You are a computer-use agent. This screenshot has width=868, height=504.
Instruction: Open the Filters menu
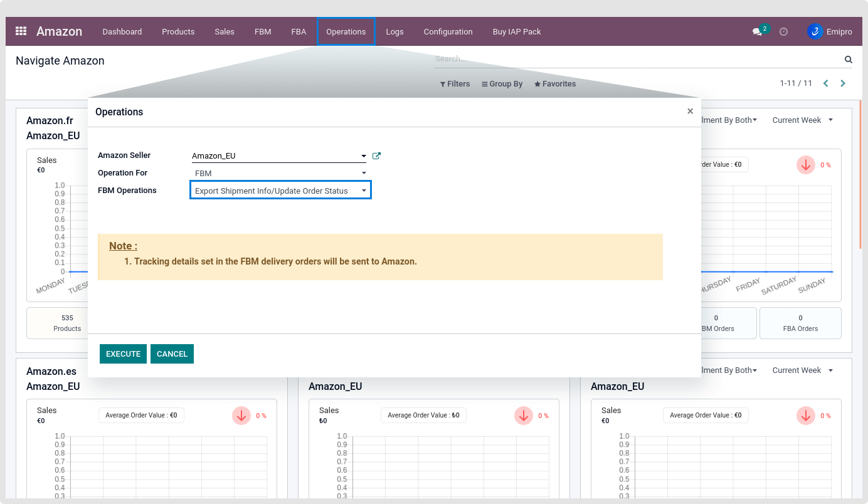pos(455,84)
